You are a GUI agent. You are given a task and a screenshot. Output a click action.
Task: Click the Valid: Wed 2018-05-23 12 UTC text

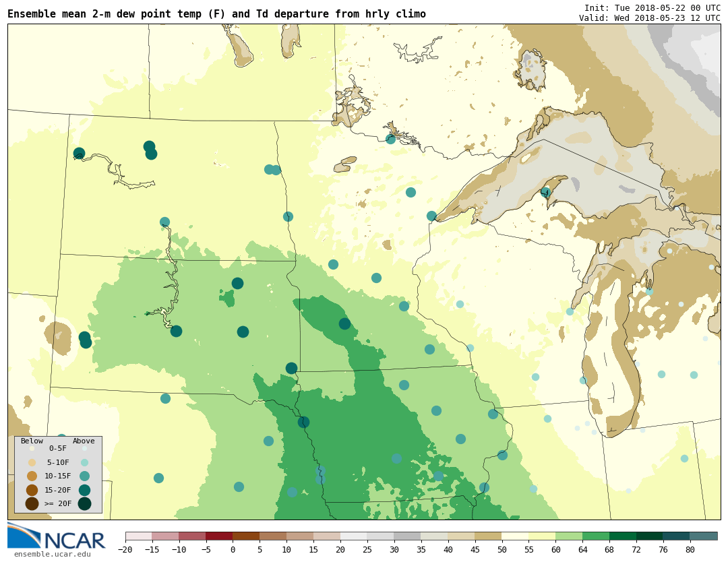tap(650, 18)
